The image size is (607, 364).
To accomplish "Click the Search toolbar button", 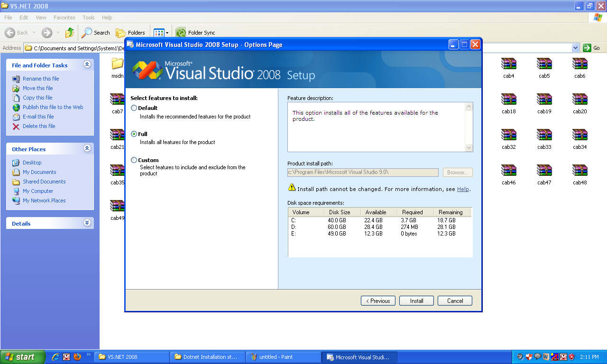I will (x=95, y=33).
